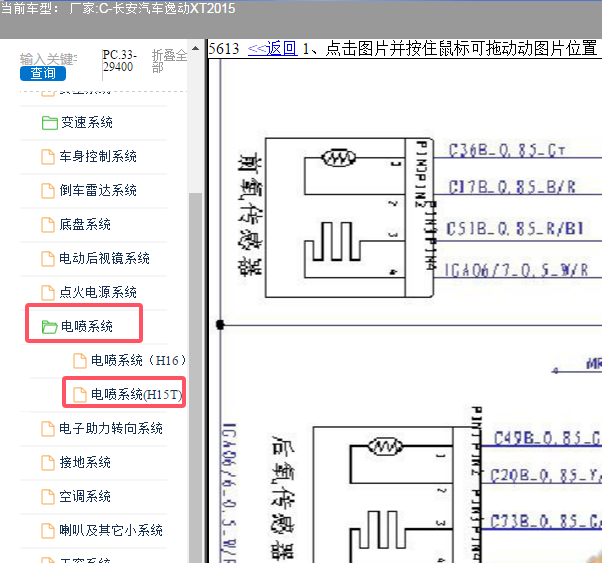Click wire label IGA06/7_0.5_W/R
This screenshot has width=602, height=563.
pos(516,270)
